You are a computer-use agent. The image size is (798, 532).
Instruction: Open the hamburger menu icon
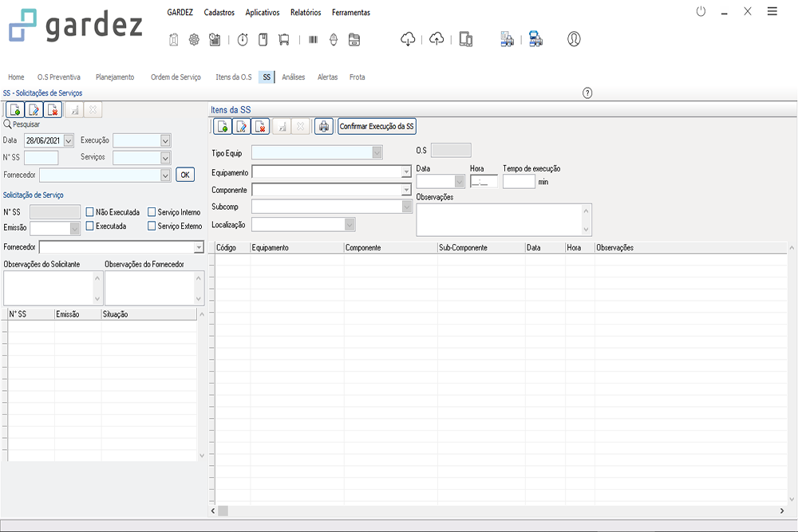tap(772, 11)
